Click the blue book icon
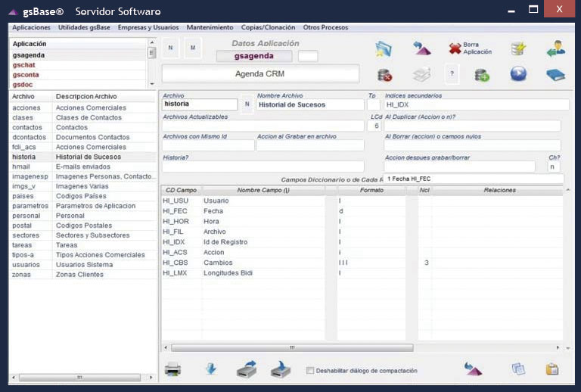 click(x=555, y=75)
